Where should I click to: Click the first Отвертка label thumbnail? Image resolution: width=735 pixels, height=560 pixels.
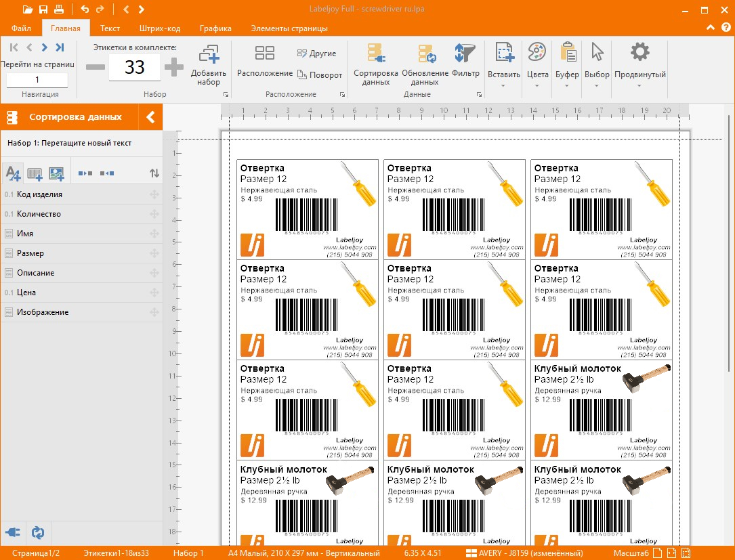[308, 209]
